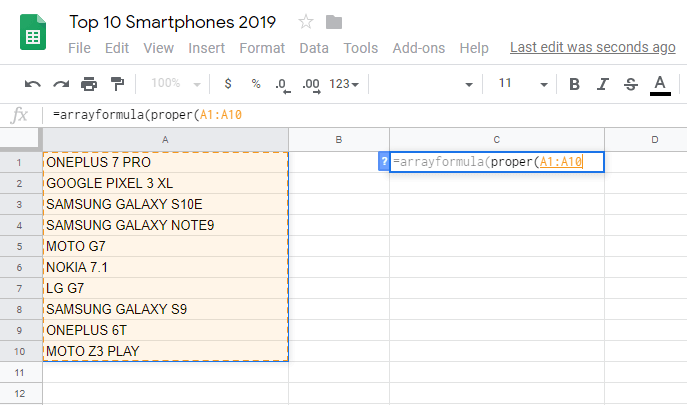Select column A header
Screen dimensions: 687x405
(x=165, y=139)
